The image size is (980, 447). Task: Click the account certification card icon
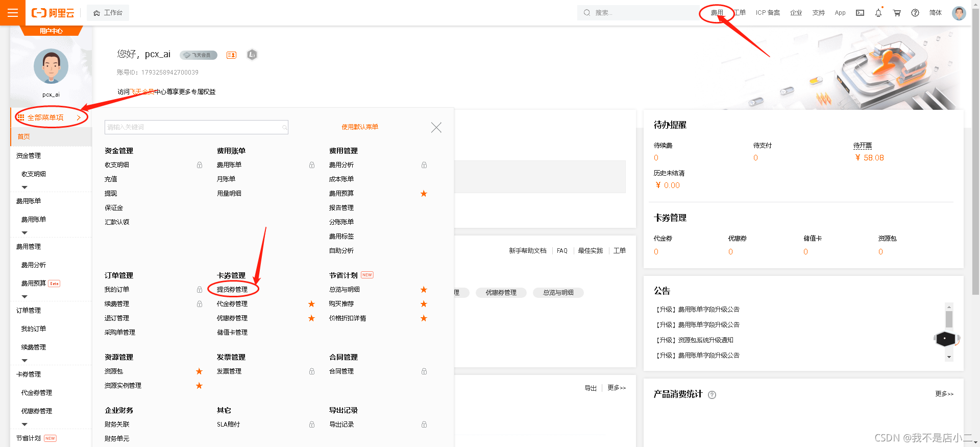click(232, 55)
